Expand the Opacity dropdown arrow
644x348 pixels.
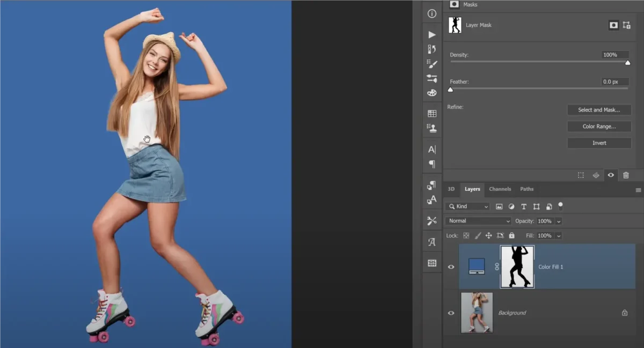[559, 221]
